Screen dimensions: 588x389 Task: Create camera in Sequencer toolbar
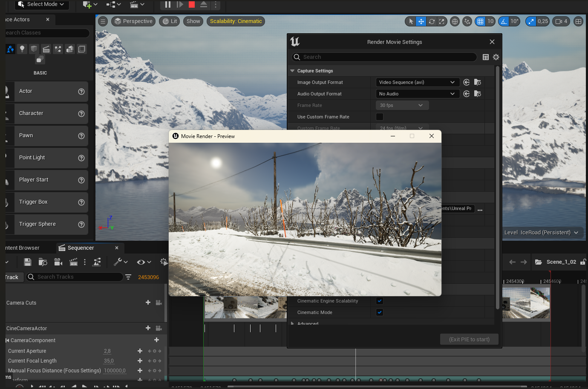[x=58, y=262]
